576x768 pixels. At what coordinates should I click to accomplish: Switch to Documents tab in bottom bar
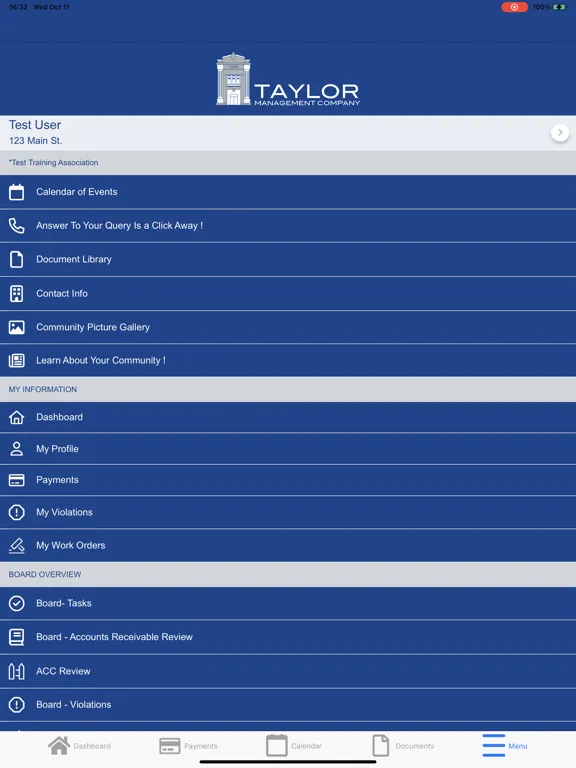click(x=403, y=745)
